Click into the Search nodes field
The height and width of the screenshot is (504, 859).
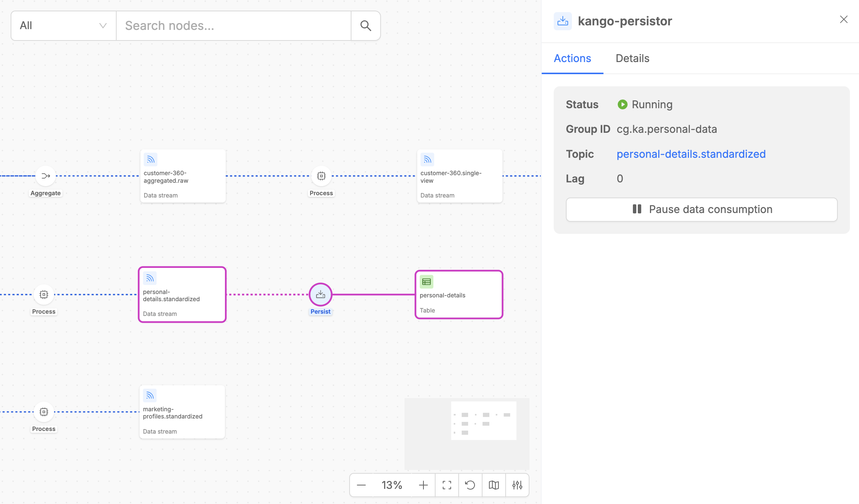coord(233,26)
